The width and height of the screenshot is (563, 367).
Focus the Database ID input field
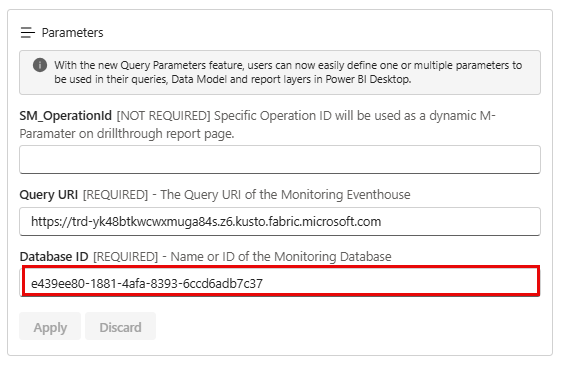coord(280,283)
